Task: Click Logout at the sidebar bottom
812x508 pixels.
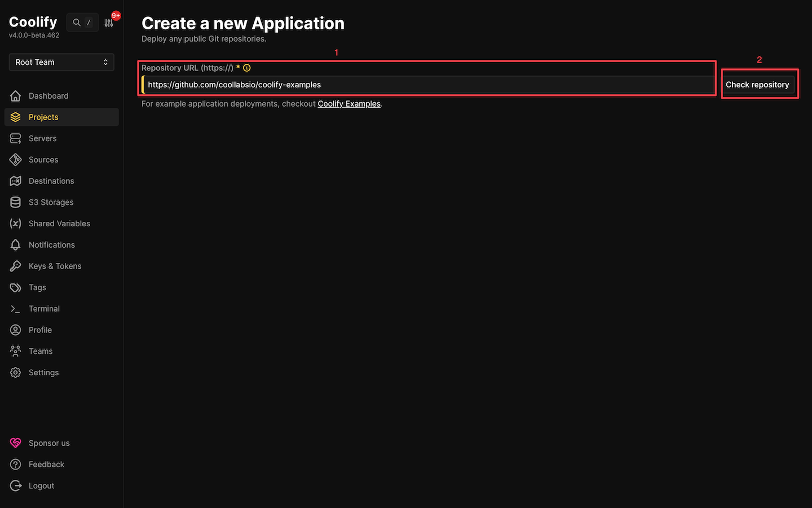Action: coord(41,485)
